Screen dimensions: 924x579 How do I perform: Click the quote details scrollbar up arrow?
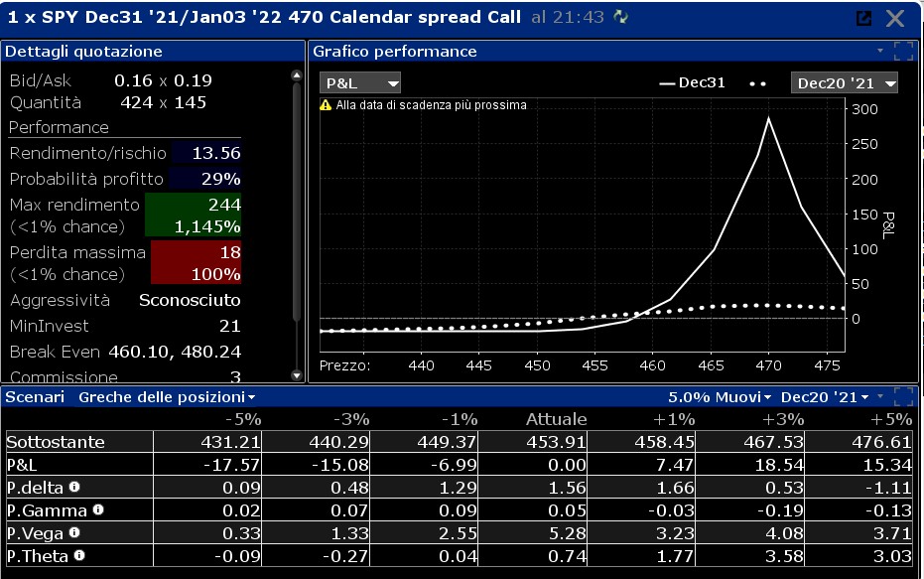point(297,75)
